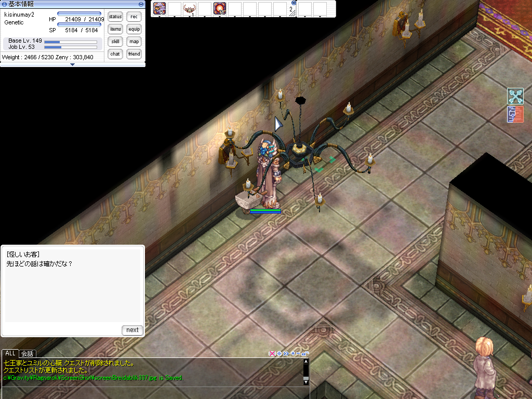Click the Weight : 2466 / 5230 text
Image resolution: width=532 pixels, height=399 pixels.
coord(28,57)
